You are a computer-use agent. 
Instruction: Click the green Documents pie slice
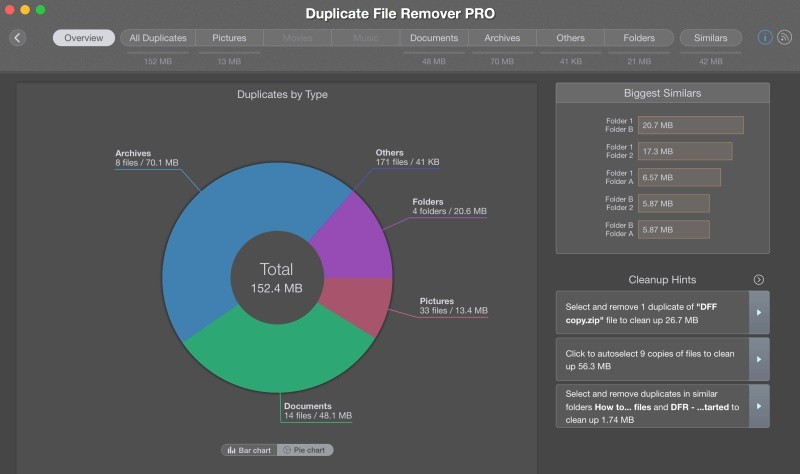tap(278, 355)
